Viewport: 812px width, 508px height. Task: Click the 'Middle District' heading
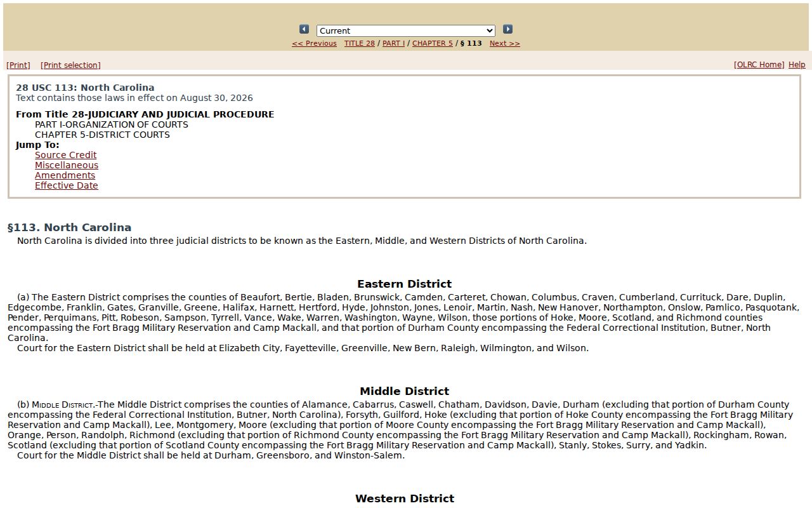(x=405, y=391)
